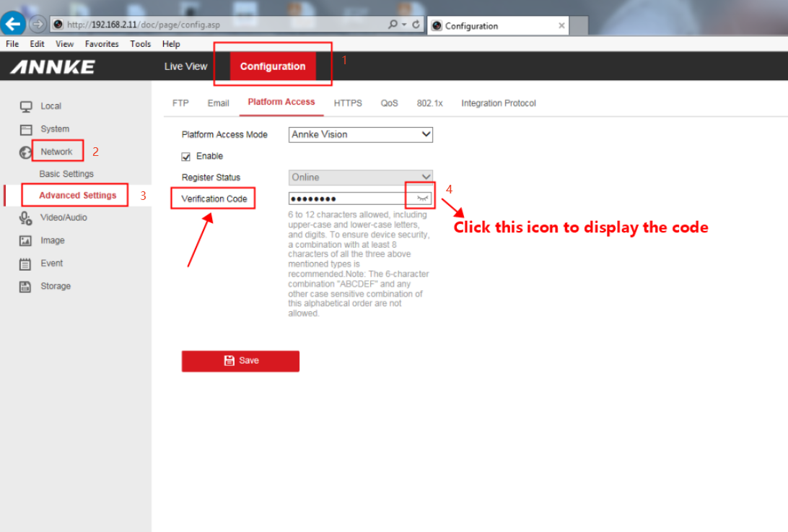The height and width of the screenshot is (532, 788).
Task: Refresh the page using reload icon
Action: pos(416,25)
